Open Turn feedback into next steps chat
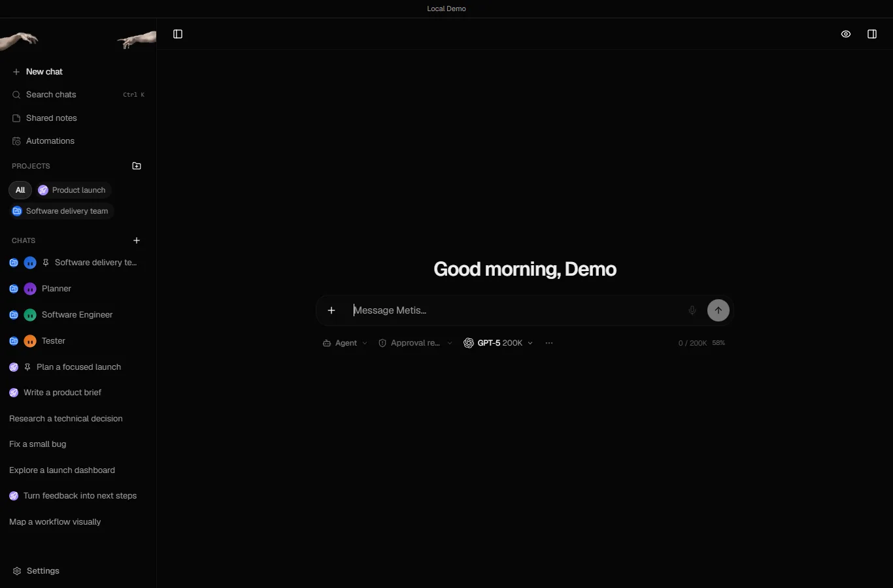Image resolution: width=893 pixels, height=588 pixels. coord(78,496)
